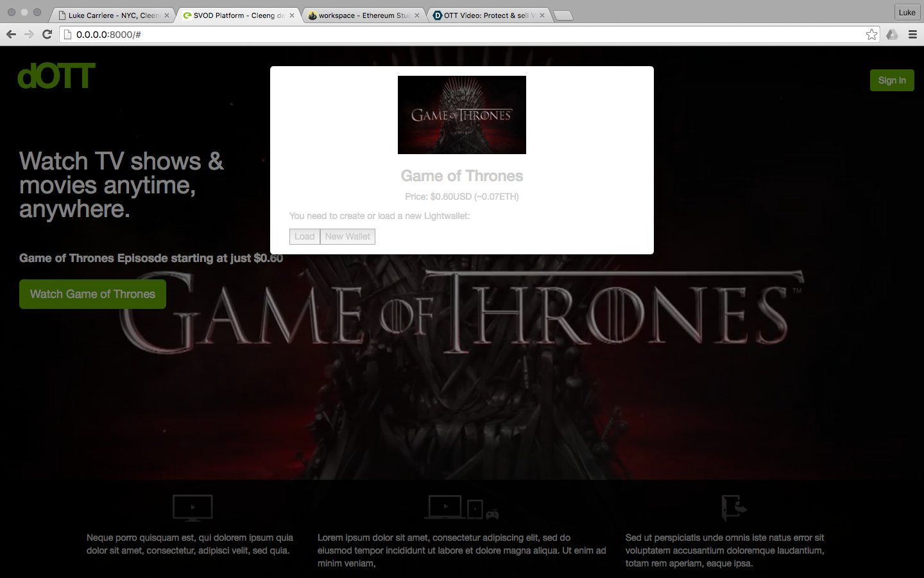The image size is (924, 578).
Task: Click the Luke profile button
Action: pos(907,12)
